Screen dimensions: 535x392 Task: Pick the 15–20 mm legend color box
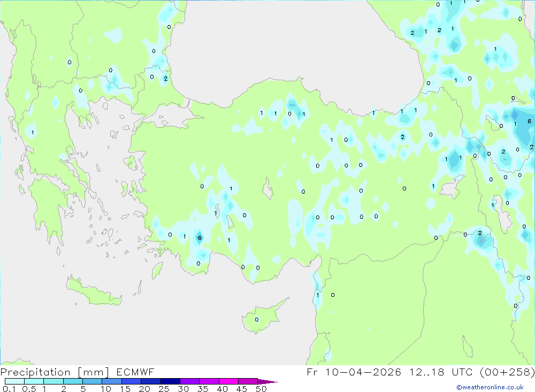pos(132,381)
